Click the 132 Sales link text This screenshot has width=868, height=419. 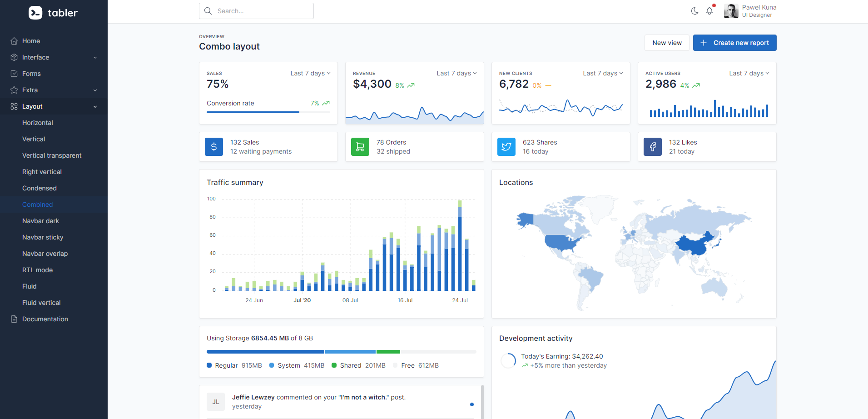244,142
